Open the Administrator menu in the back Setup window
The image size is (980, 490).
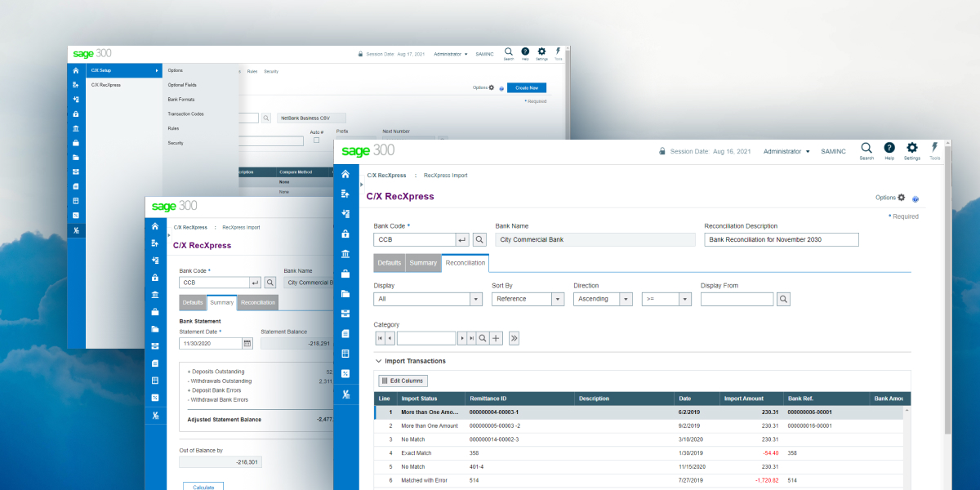[x=451, y=55]
